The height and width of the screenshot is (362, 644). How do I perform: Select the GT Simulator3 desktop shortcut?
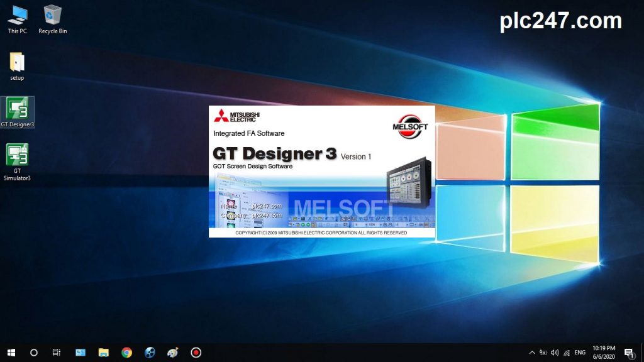point(17,162)
